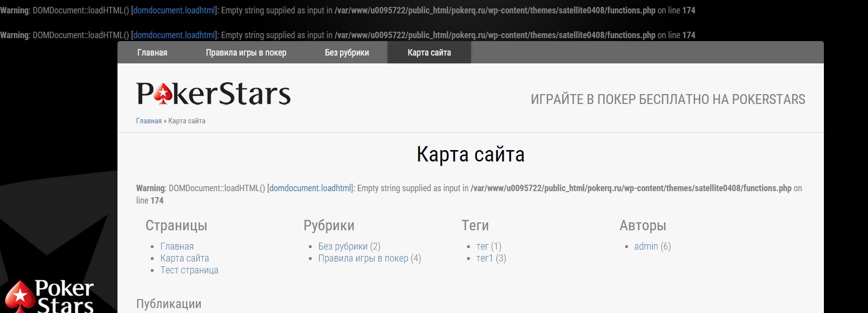Select the Без рубрики top menu item
This screenshot has height=313, width=868.
(347, 52)
